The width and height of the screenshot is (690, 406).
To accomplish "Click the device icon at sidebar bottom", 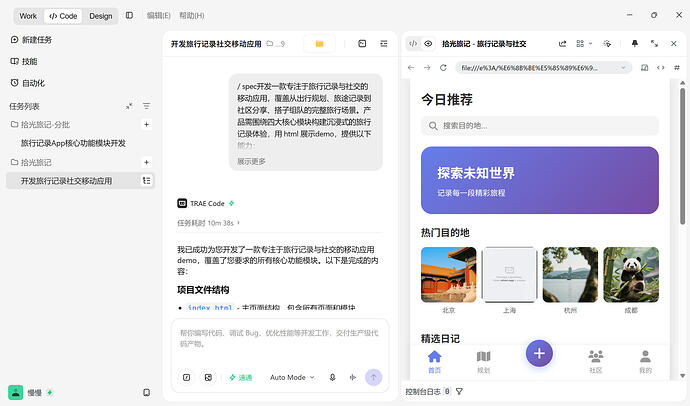I will 147,392.
